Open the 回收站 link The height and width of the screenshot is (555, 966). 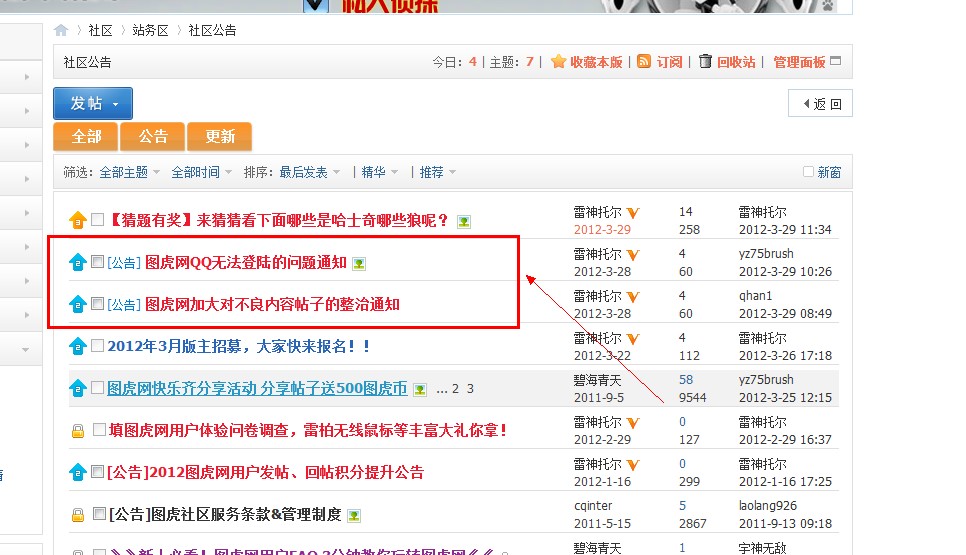pyautogui.click(x=736, y=62)
